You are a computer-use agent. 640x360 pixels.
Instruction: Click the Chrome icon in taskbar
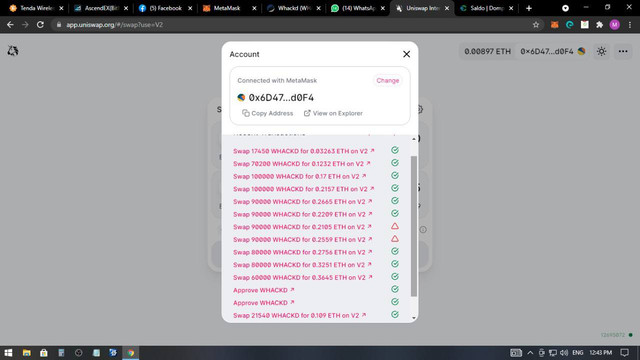click(x=131, y=353)
